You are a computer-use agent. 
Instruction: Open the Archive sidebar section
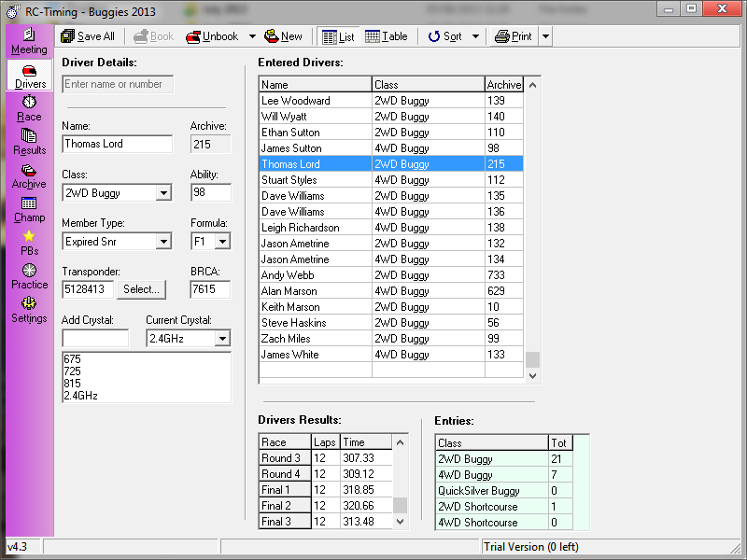29,175
